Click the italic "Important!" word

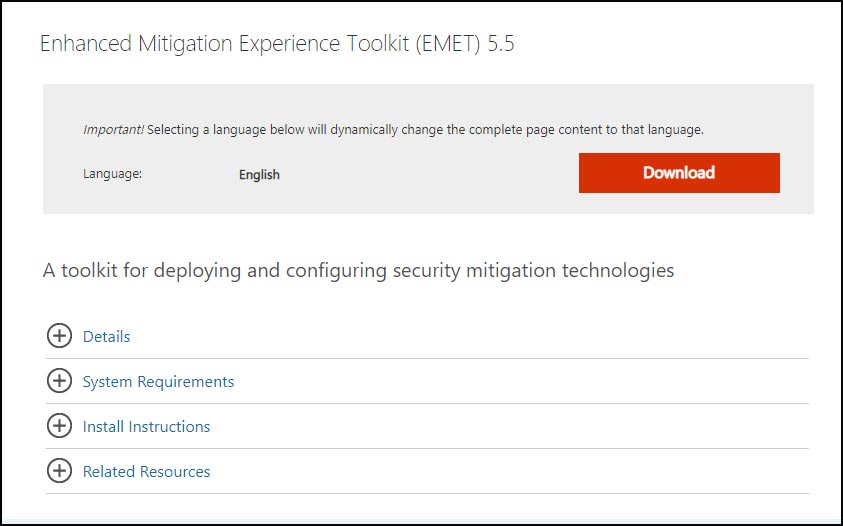tap(113, 130)
